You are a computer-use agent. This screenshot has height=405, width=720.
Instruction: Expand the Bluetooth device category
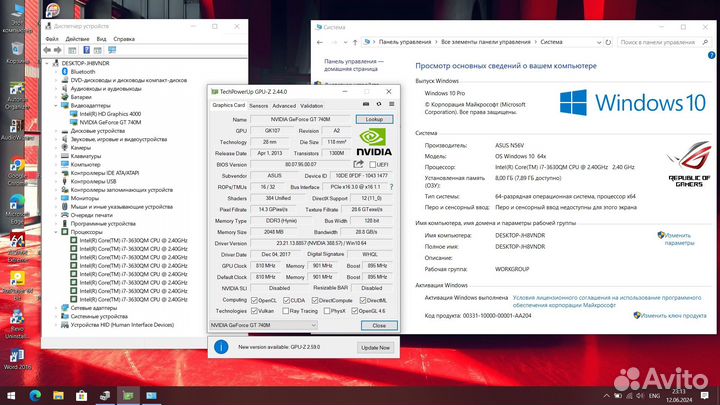click(x=56, y=72)
